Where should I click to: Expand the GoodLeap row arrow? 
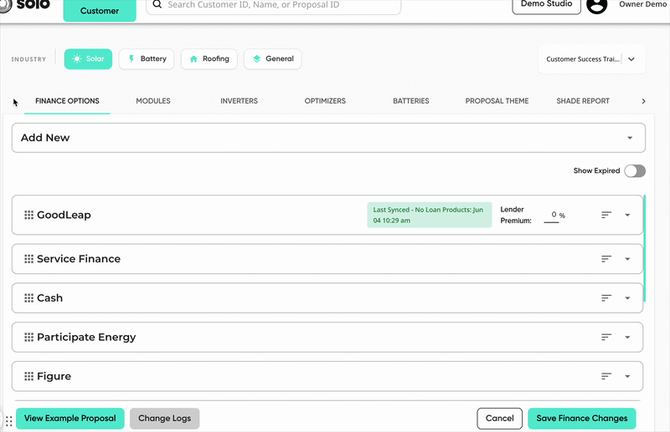[x=627, y=215]
